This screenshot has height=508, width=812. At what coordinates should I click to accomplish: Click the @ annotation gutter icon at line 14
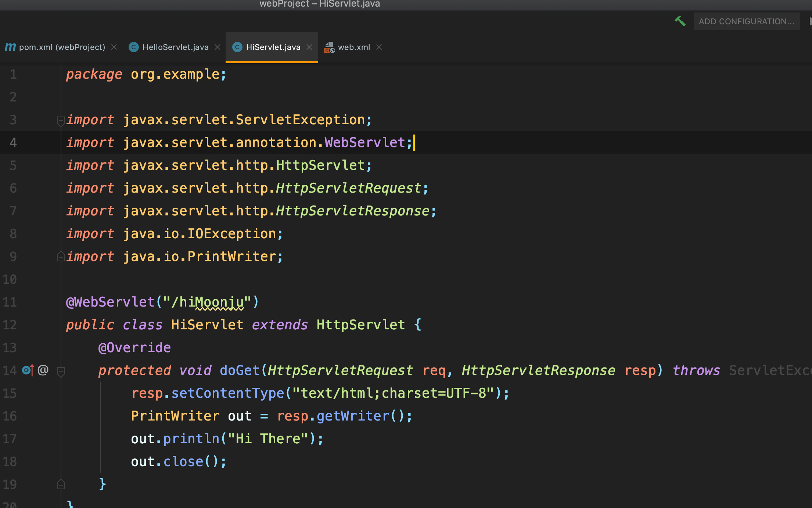pyautogui.click(x=43, y=370)
